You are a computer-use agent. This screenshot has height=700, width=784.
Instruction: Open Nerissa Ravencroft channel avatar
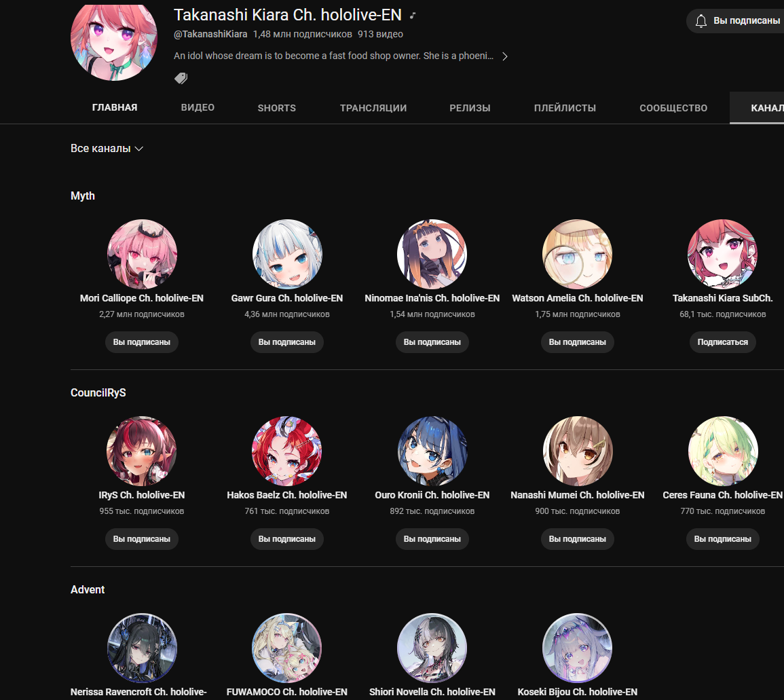tap(142, 648)
